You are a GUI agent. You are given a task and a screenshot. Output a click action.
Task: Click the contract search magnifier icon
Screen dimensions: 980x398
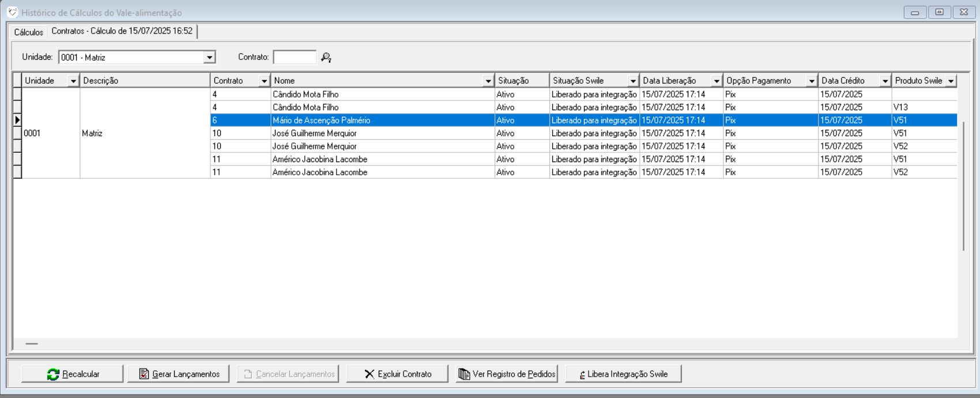coord(326,57)
